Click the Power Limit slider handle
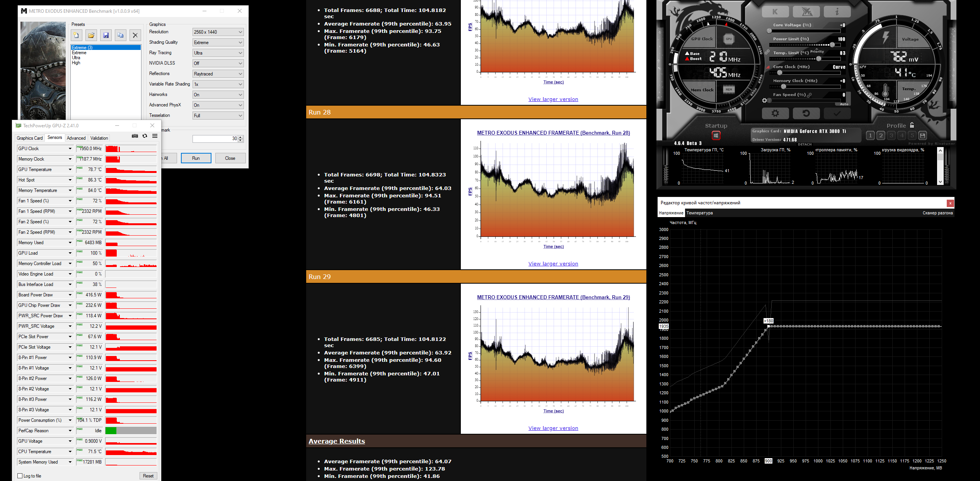This screenshot has height=481, width=980. (x=832, y=45)
